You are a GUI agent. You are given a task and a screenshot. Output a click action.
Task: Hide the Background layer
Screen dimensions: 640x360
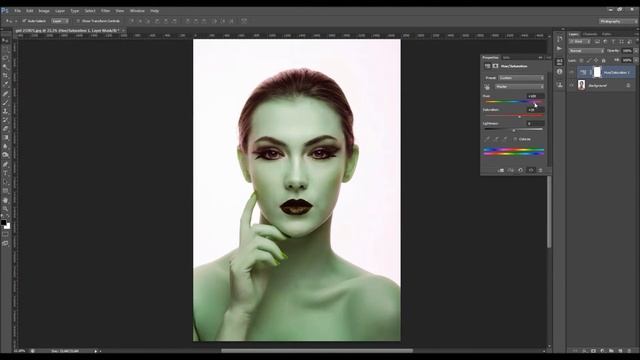(571, 85)
